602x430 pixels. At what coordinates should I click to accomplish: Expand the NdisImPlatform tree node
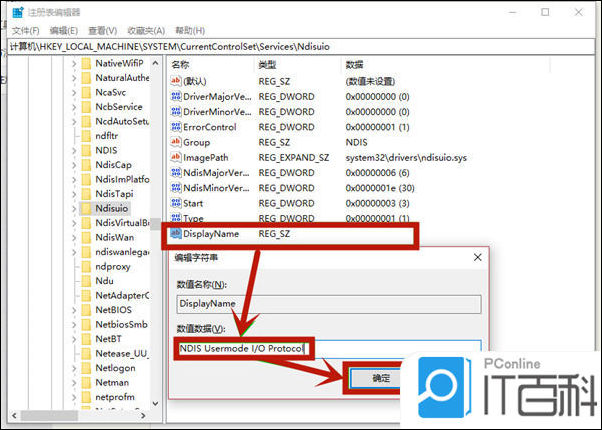pyautogui.click(x=74, y=179)
